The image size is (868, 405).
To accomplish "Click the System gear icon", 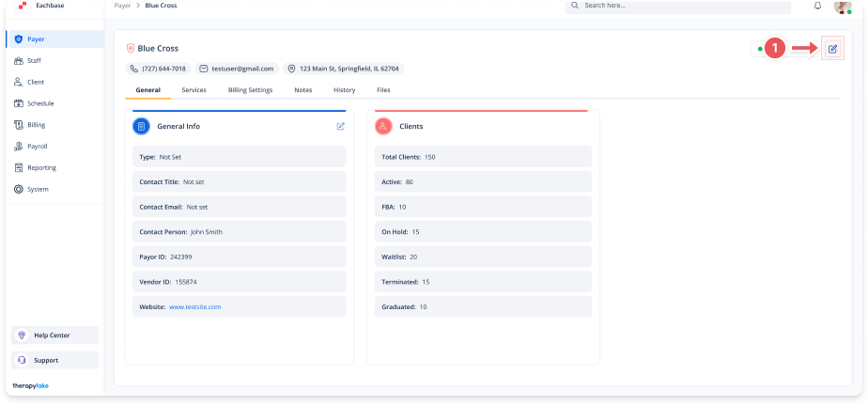I will 18,190.
